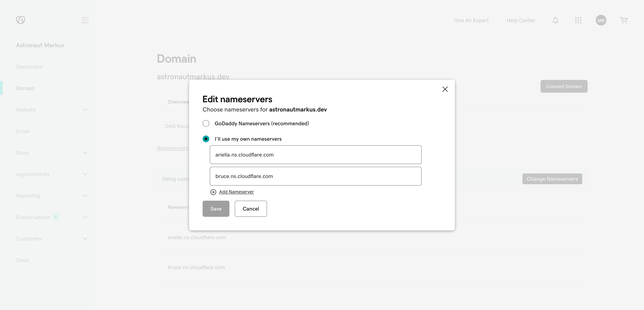Cancel the nameserver edit
Screen dimensions: 644x310
point(251,209)
